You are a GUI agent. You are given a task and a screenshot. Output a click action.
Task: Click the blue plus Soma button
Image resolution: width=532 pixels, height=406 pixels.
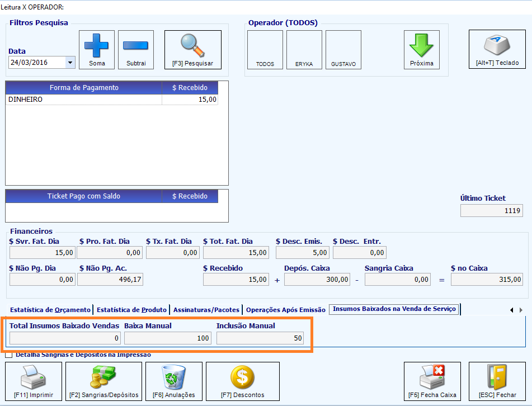point(97,50)
